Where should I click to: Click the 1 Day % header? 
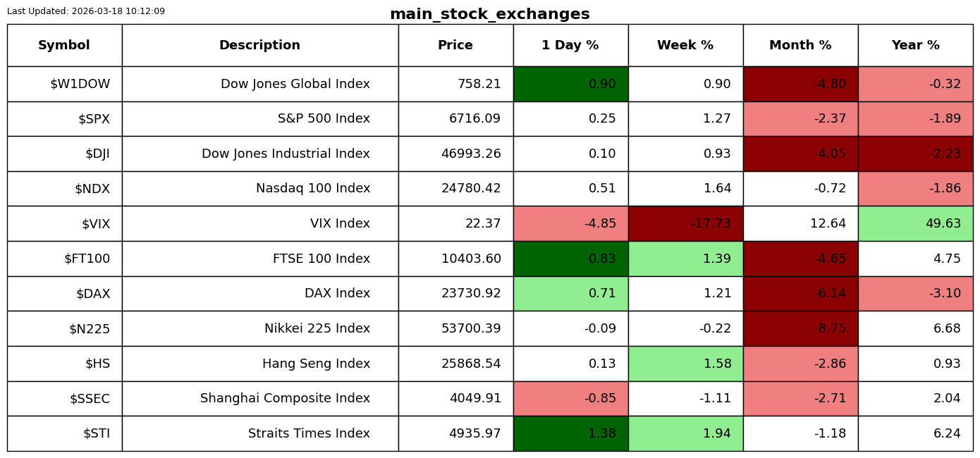(x=570, y=45)
